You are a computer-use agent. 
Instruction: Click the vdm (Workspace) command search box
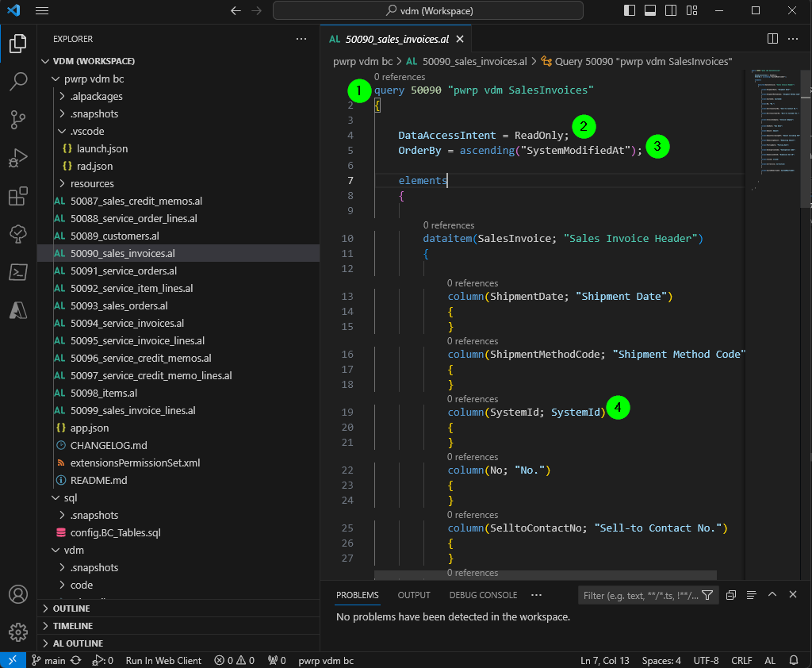[428, 11]
